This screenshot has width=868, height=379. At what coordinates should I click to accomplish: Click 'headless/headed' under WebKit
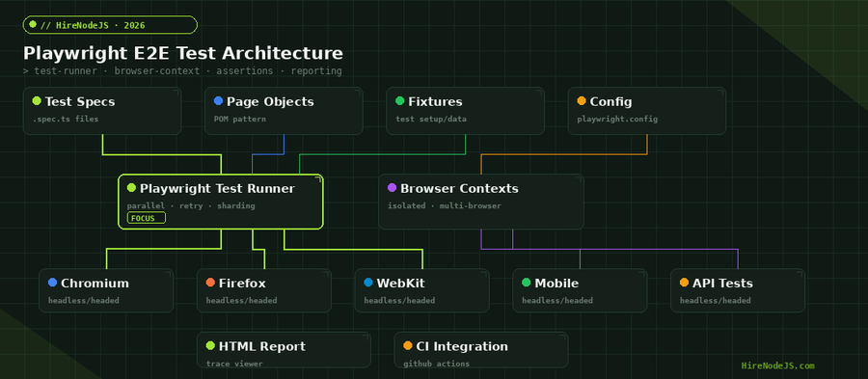[x=399, y=301]
